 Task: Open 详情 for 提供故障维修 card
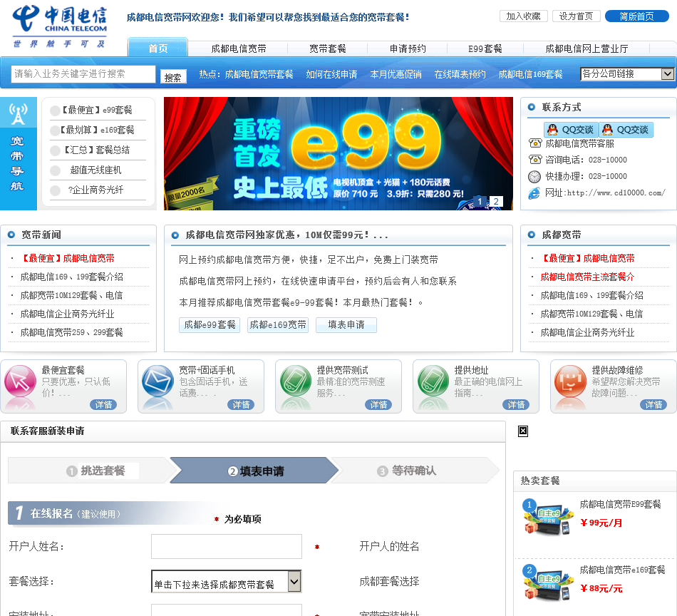(653, 405)
